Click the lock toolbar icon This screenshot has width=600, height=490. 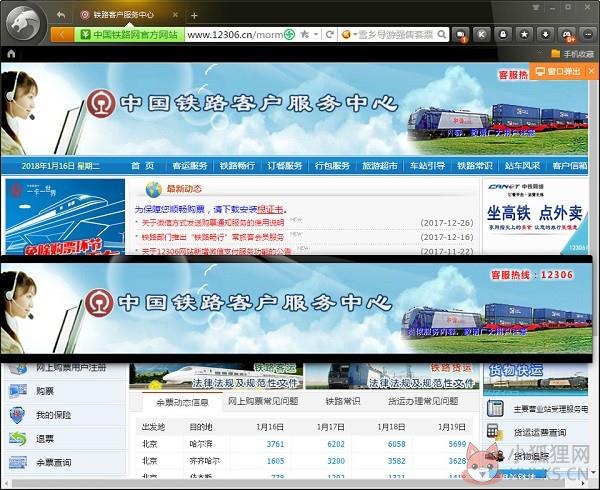pyautogui.click(x=503, y=35)
